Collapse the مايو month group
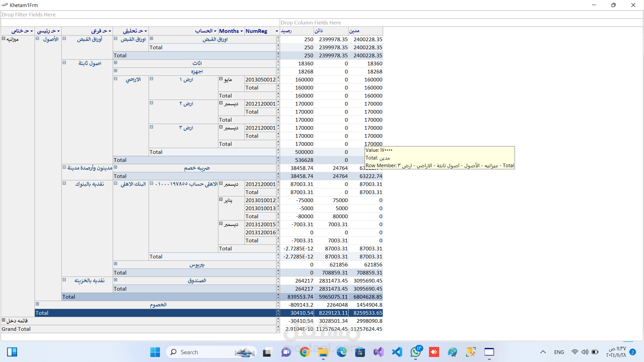This screenshot has height=362, width=644. (221, 79)
